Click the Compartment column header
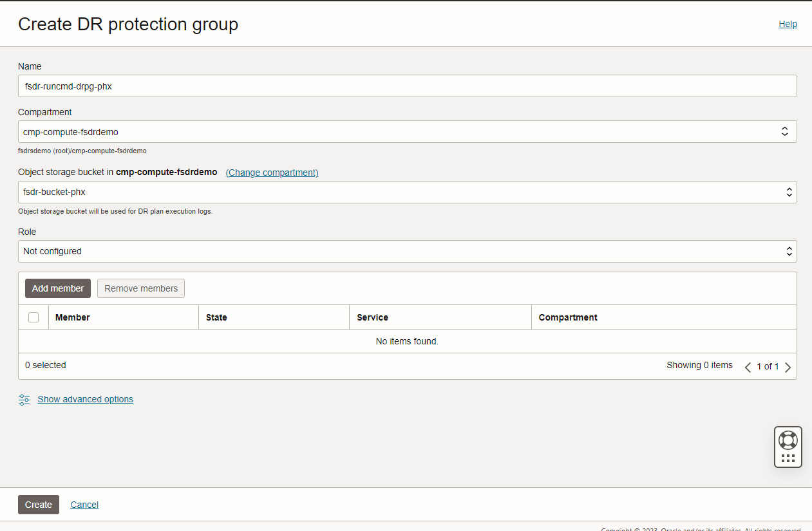 (x=568, y=317)
